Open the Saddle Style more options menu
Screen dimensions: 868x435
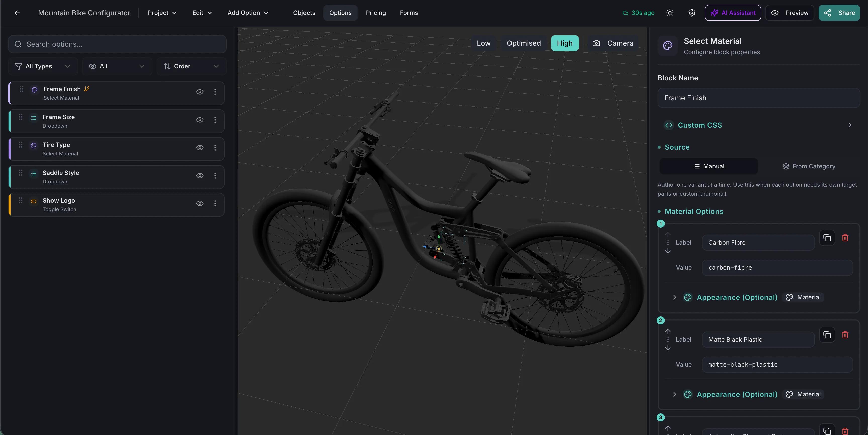(x=215, y=176)
